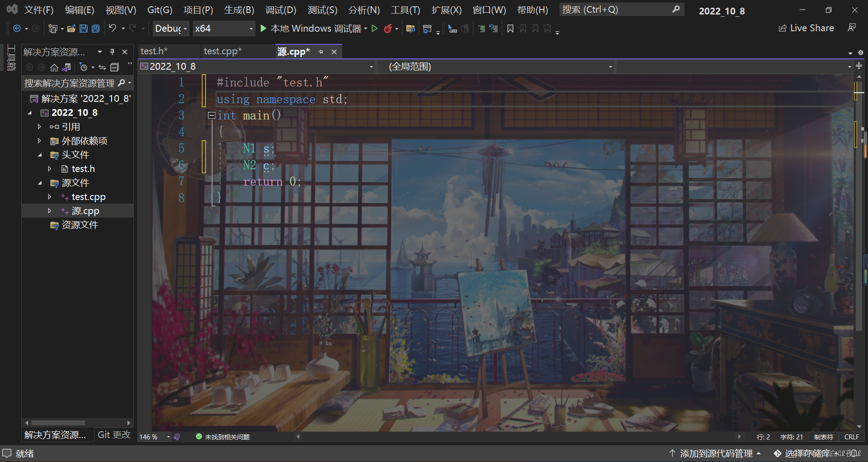The image size is (868, 462).
Task: Expand the test.cpp tree node
Action: [50, 197]
